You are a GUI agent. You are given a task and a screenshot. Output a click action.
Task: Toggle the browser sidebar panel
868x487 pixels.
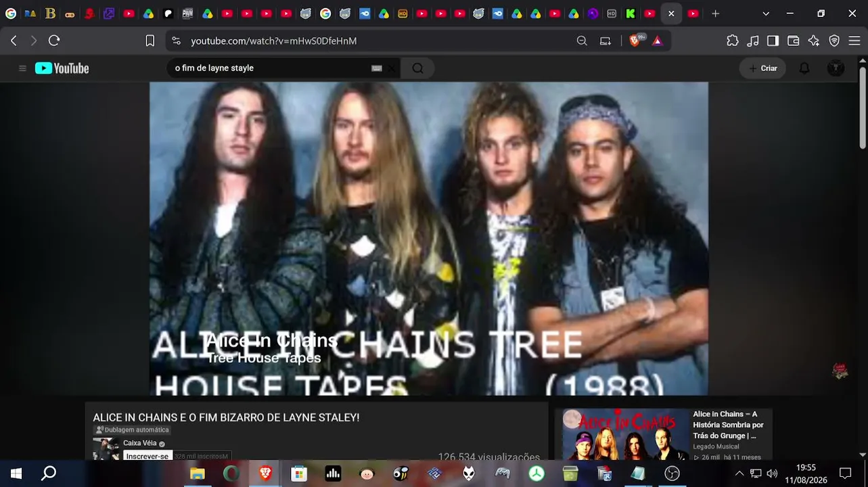pos(773,41)
